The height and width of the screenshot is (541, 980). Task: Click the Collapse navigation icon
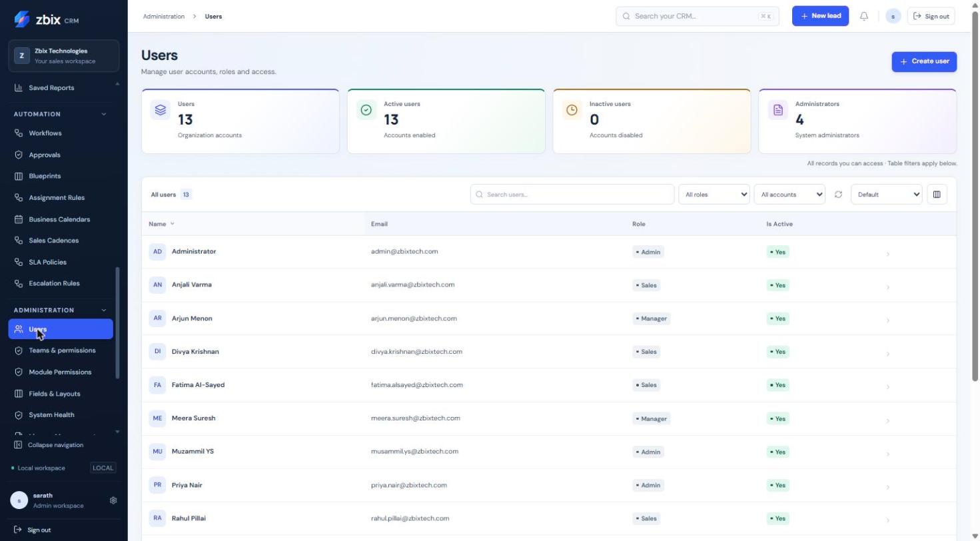click(18, 445)
